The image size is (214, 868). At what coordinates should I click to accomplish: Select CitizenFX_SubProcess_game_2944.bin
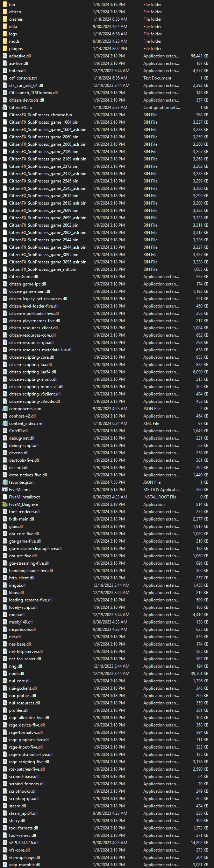coord(44,240)
